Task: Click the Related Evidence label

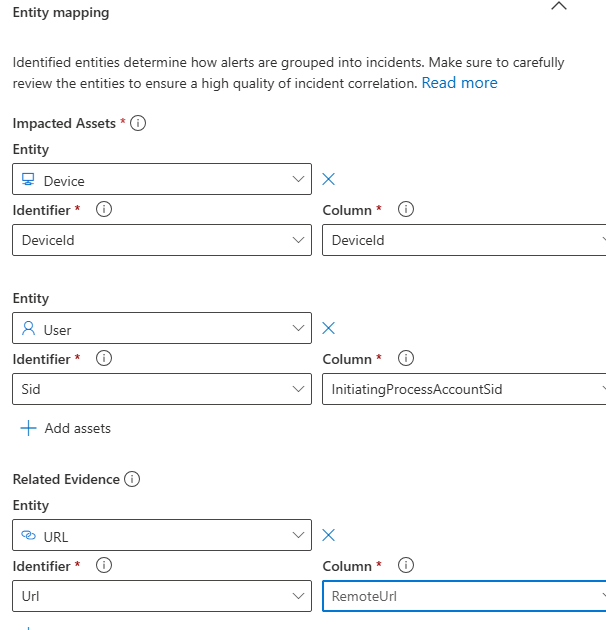Action: click(x=66, y=479)
